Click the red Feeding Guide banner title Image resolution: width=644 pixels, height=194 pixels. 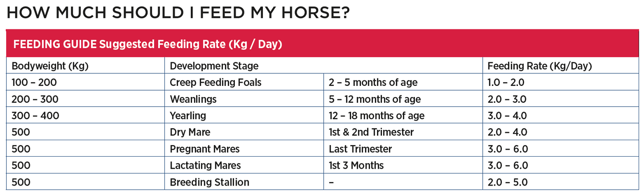coord(148,44)
